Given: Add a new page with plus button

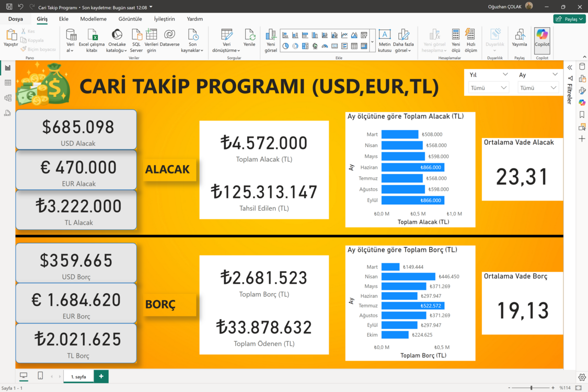Looking at the screenshot, I should point(101,376).
